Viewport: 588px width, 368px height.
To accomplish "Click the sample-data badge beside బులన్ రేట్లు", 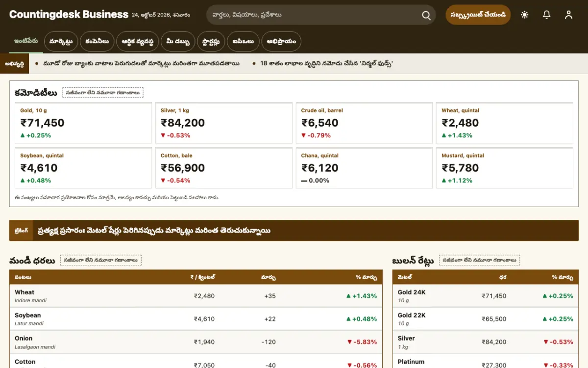I will pos(479,260).
